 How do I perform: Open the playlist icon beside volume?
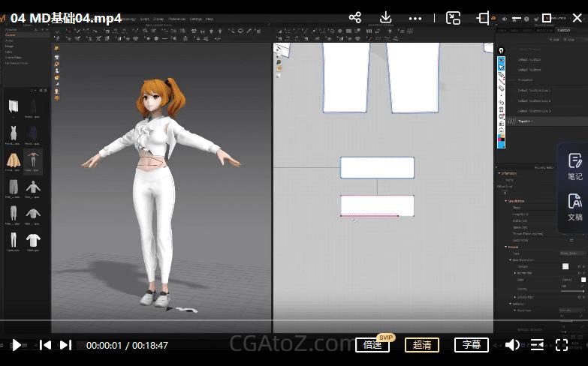(538, 345)
